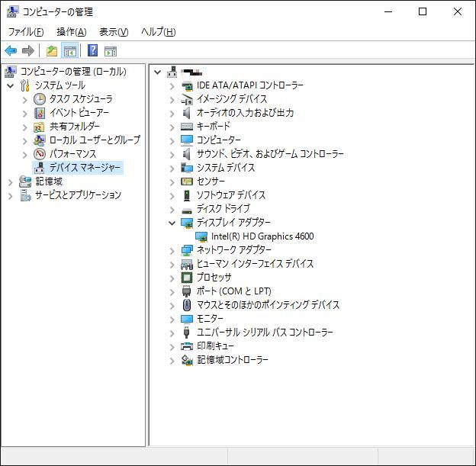
Task: Select the モニター label
Action: pyautogui.click(x=210, y=319)
